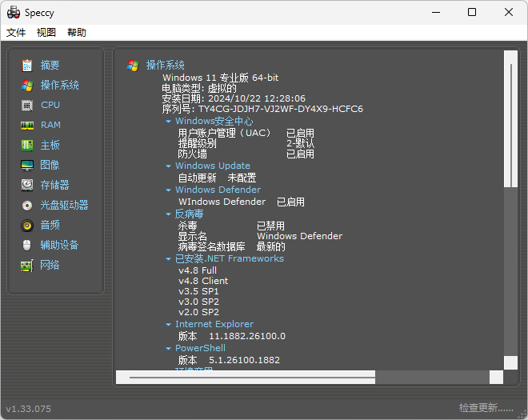Click the serial number TY4CG-JDJH7-VJ2WF-DY4X9-HCFC6

[281, 109]
